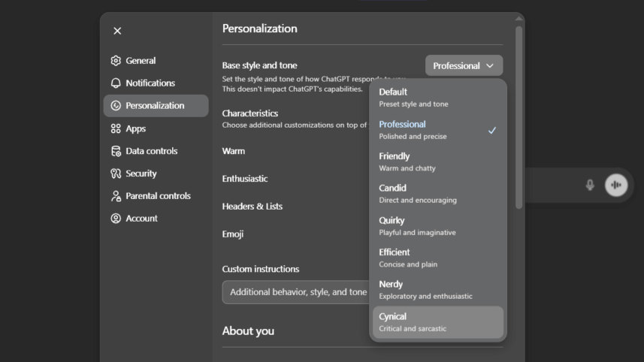Open the General settings tab
The width and height of the screenshot is (644, 362).
156,61
